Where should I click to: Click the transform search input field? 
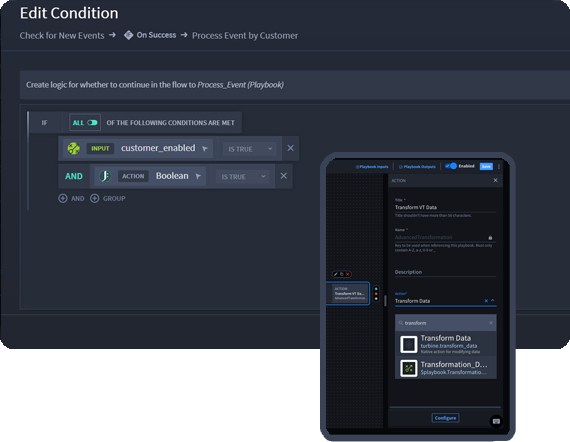(x=446, y=323)
